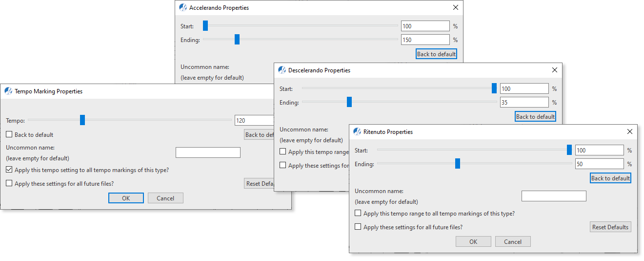Click the Tempo slider handle in Tempo Marking
Screen dimensions: 644x261
pos(82,120)
